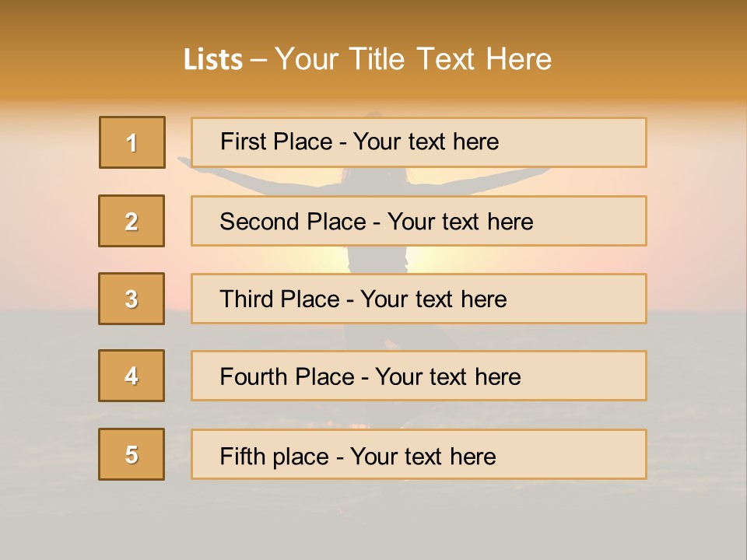Click the bold word Lists in title
The image size is (747, 560).
[213, 60]
